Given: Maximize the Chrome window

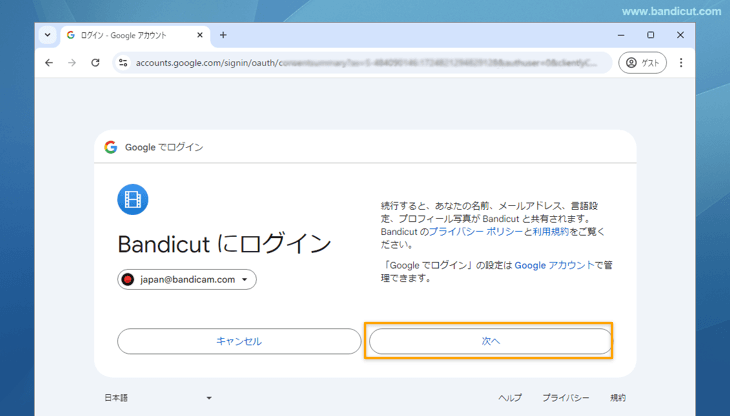Looking at the screenshot, I should coord(650,35).
